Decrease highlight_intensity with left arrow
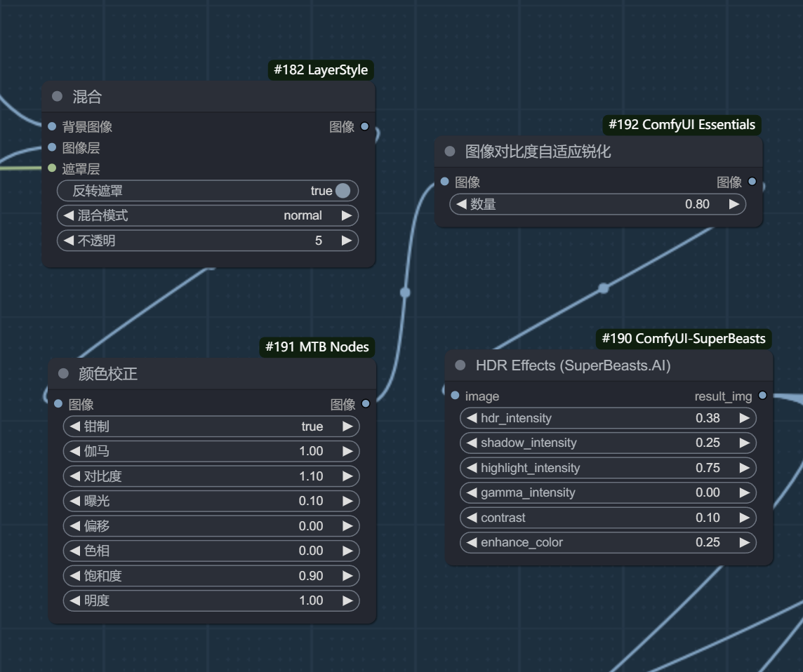 tap(472, 468)
